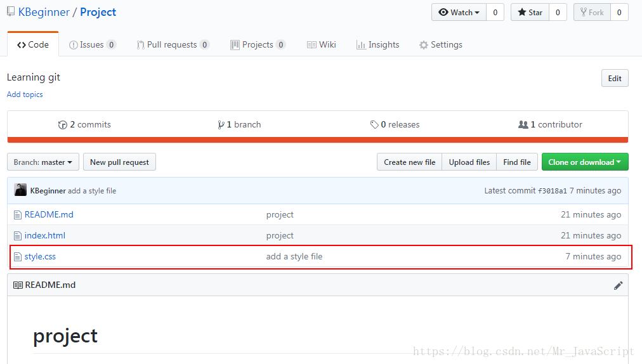This screenshot has height=364, width=642.
Task: Click the index.html file icon
Action: tap(17, 236)
